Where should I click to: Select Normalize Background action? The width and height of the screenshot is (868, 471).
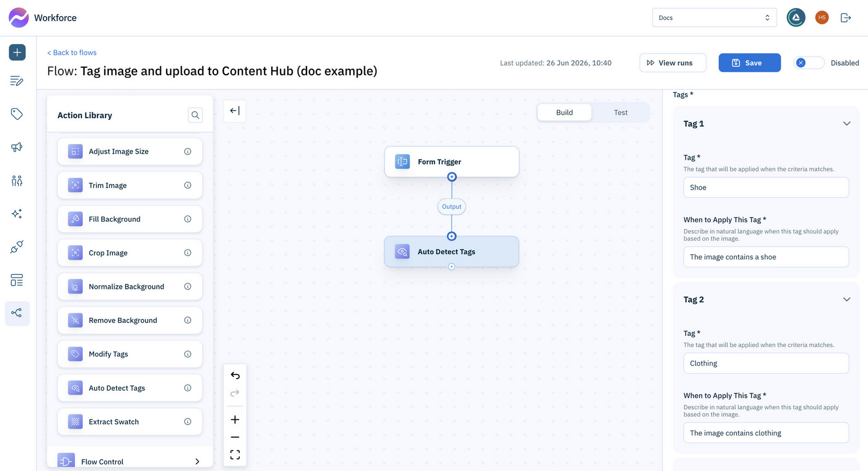130,286
